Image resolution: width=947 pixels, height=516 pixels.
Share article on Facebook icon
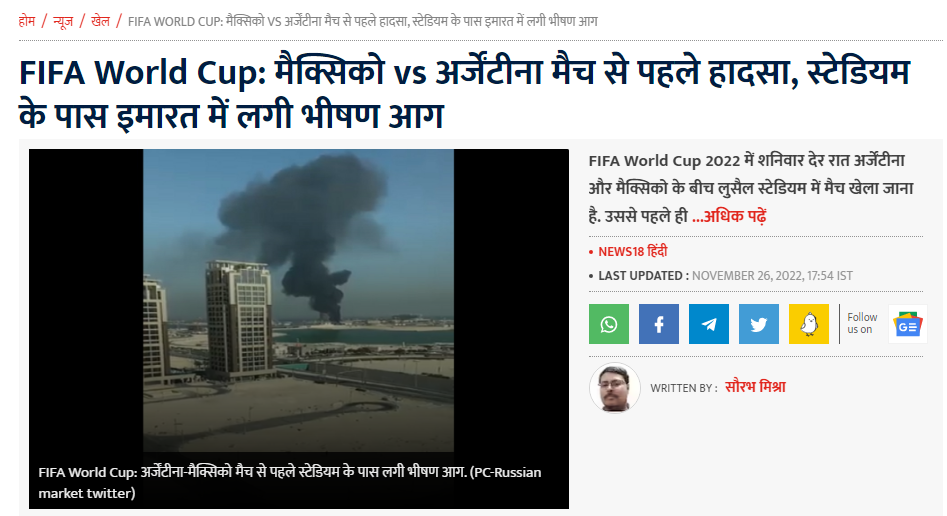659,324
